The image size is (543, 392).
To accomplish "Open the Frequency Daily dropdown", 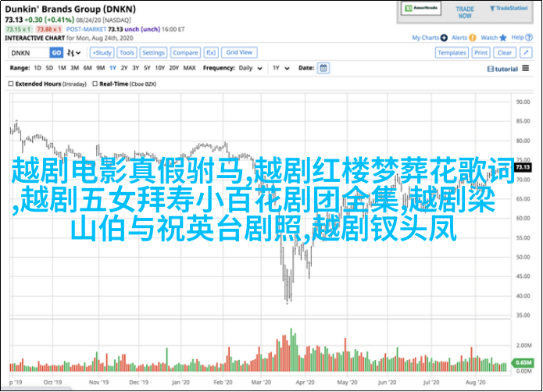I will pos(250,68).
